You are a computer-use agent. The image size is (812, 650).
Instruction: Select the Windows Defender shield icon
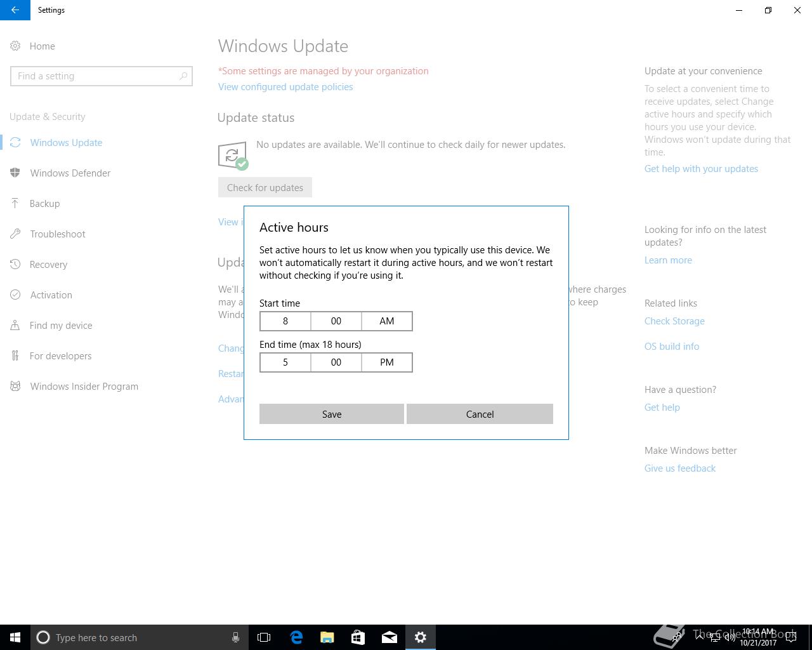(x=15, y=173)
